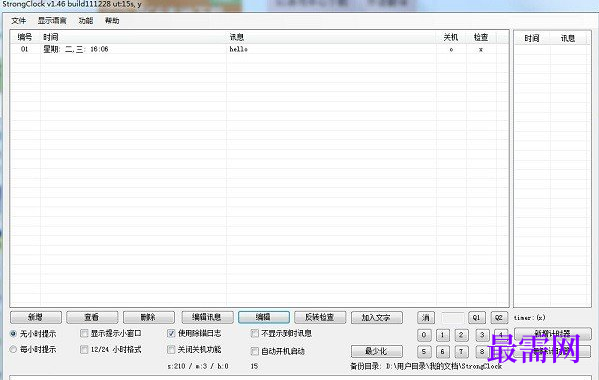Select alarm row number 01
This screenshot has height=380, width=599.
pyautogui.click(x=25, y=49)
